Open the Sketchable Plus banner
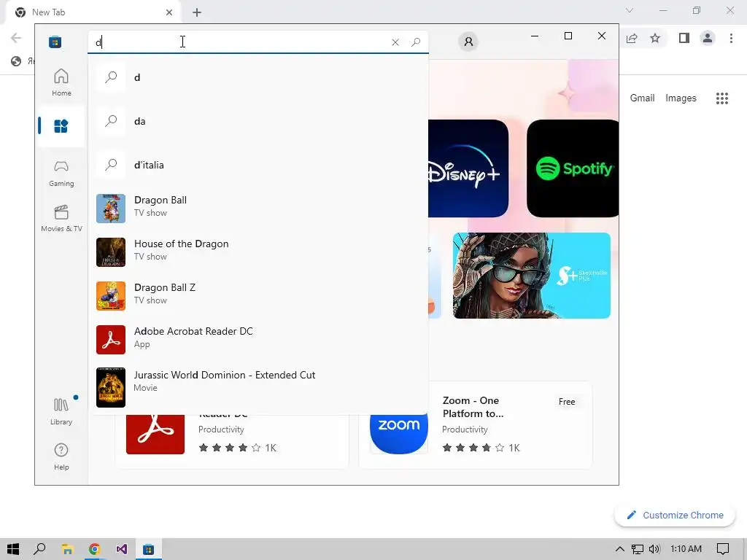747x560 pixels. (x=532, y=276)
